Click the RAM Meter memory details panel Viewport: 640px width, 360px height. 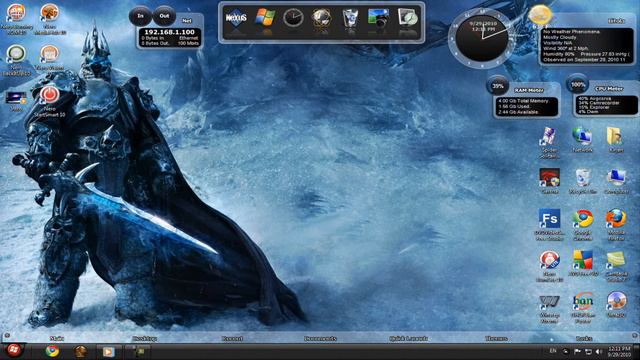click(526, 106)
